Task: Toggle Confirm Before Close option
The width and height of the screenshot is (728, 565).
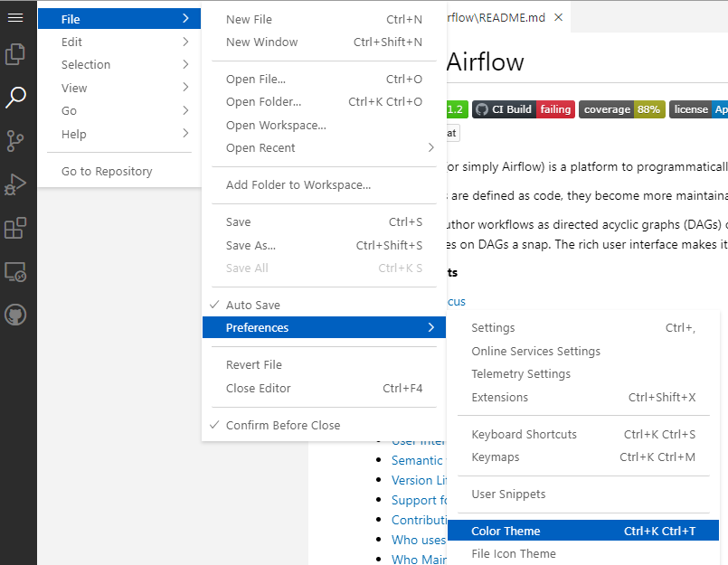Action: pyautogui.click(x=324, y=425)
